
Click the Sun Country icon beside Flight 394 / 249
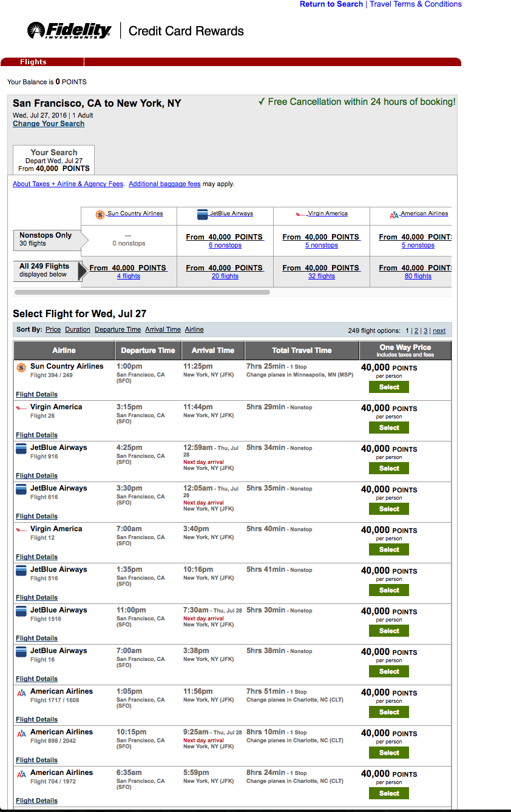pyautogui.click(x=21, y=367)
